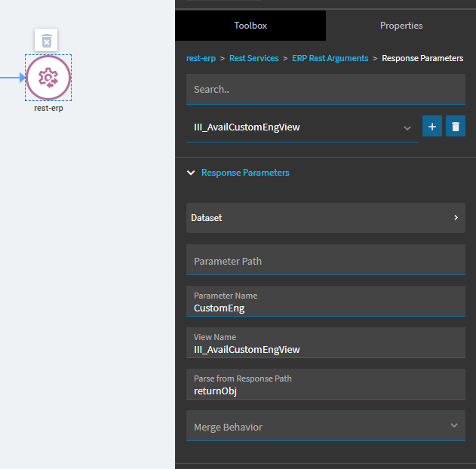Viewport: 476px width, 469px height.
Task: Edit the Parse from Response Path field
Action: (326, 385)
